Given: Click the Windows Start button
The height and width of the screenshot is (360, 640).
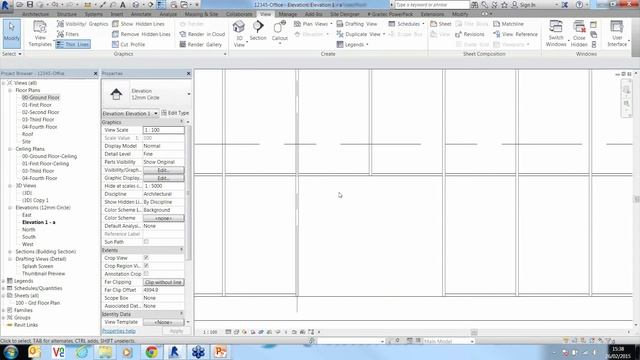Looking at the screenshot, I should pyautogui.click(x=11, y=352).
